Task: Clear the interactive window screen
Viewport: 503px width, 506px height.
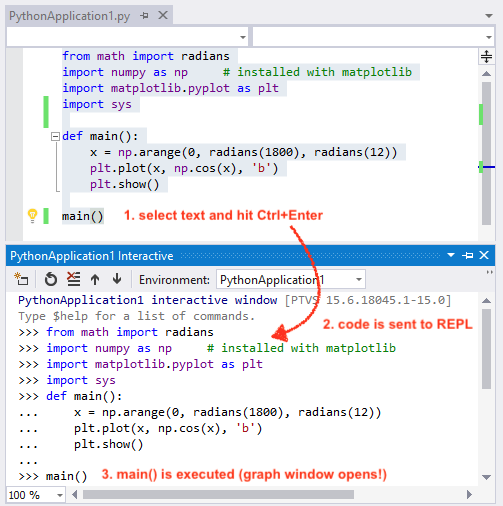Action: (x=73, y=279)
